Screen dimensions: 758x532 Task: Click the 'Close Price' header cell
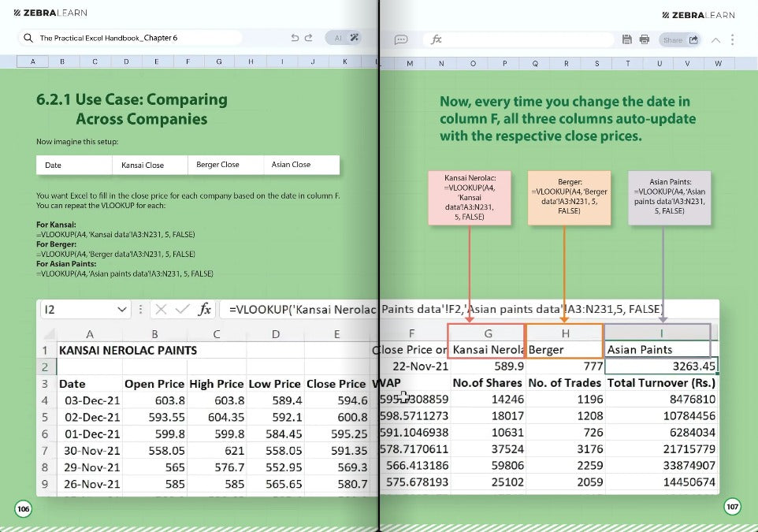pos(336,384)
